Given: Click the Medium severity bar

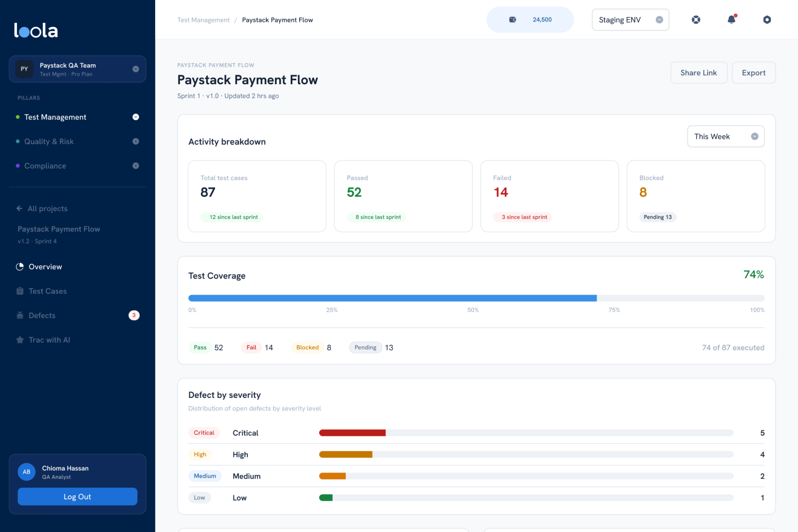Looking at the screenshot, I should pyautogui.click(x=332, y=476).
